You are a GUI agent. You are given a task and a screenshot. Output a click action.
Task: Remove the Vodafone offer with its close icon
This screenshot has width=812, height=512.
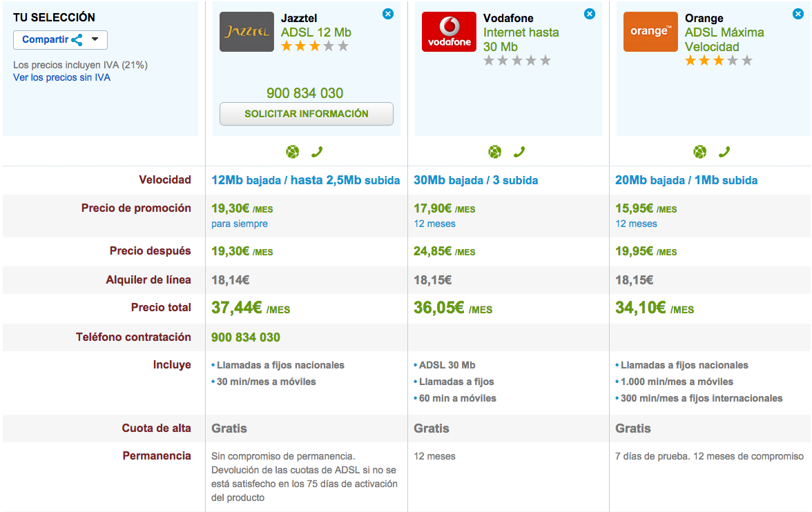point(590,14)
